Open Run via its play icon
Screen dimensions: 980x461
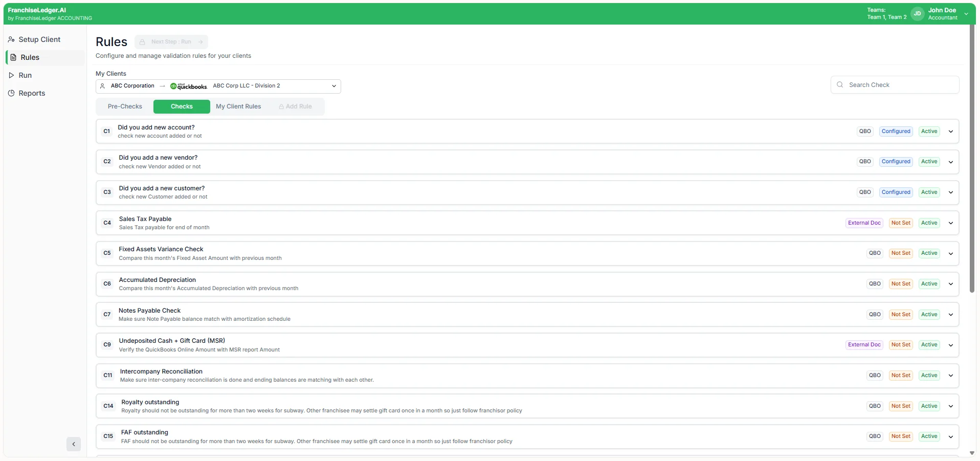pyautogui.click(x=11, y=75)
